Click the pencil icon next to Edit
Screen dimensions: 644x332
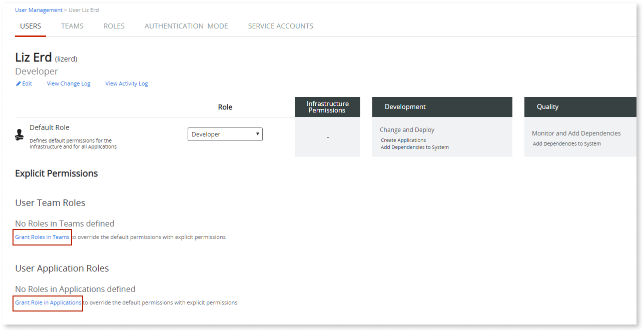coord(18,83)
